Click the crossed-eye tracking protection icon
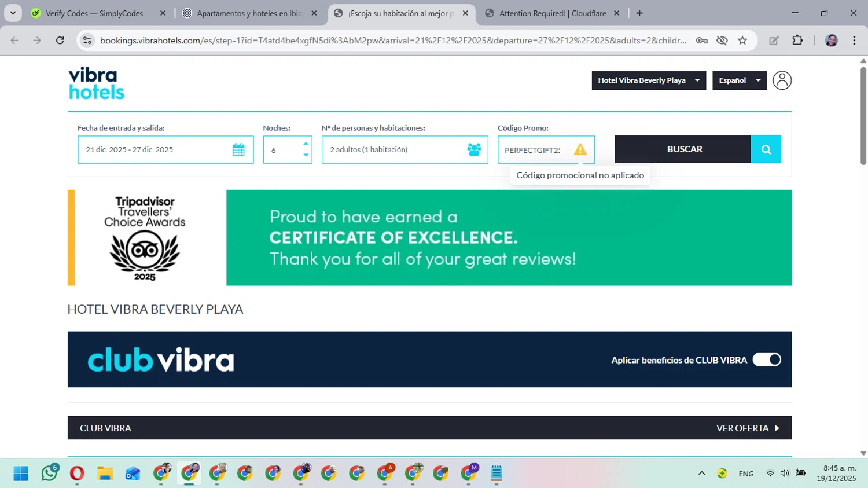This screenshot has height=488, width=868. (x=722, y=41)
